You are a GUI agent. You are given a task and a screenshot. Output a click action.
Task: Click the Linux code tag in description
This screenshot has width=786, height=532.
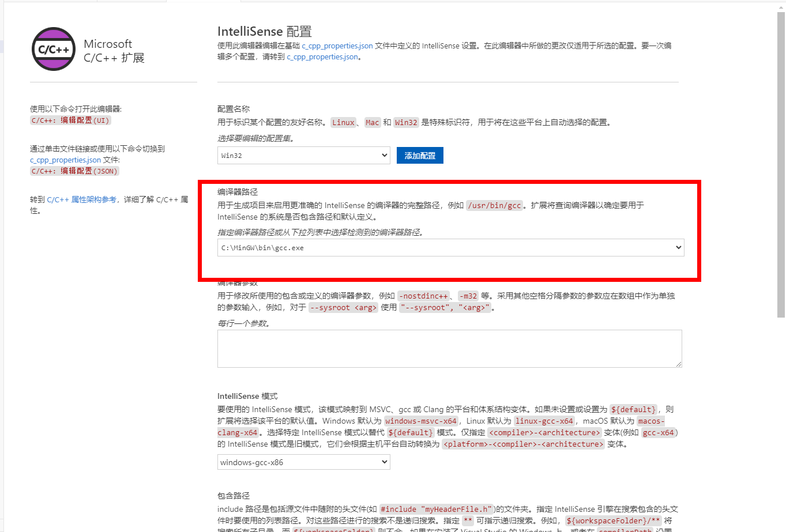tap(343, 122)
